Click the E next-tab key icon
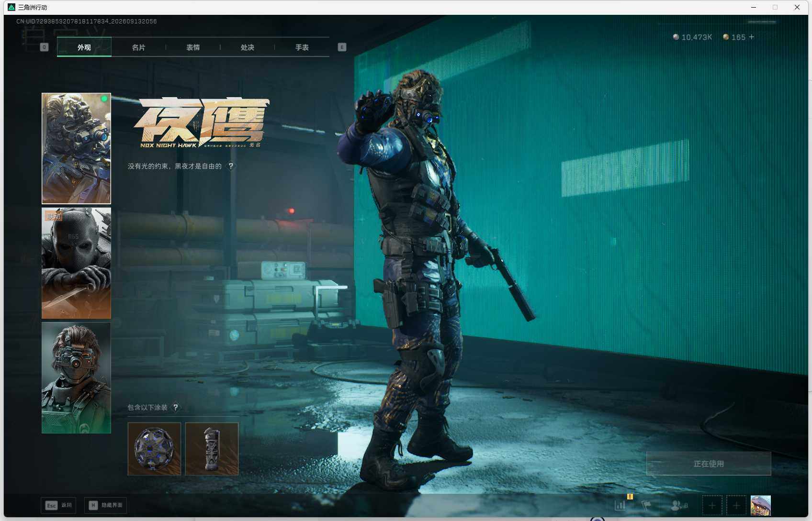This screenshot has height=521, width=812. [342, 47]
